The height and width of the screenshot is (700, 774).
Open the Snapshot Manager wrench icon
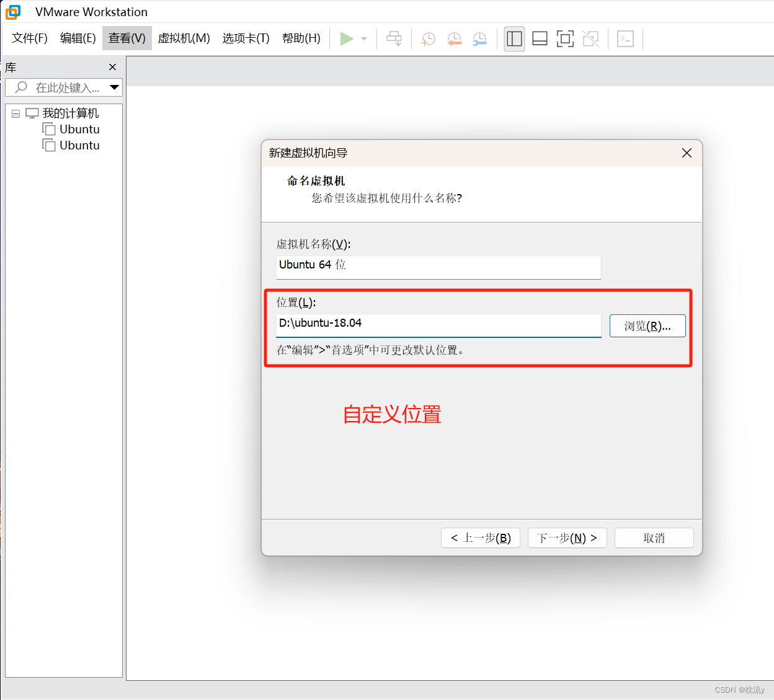pyautogui.click(x=480, y=38)
